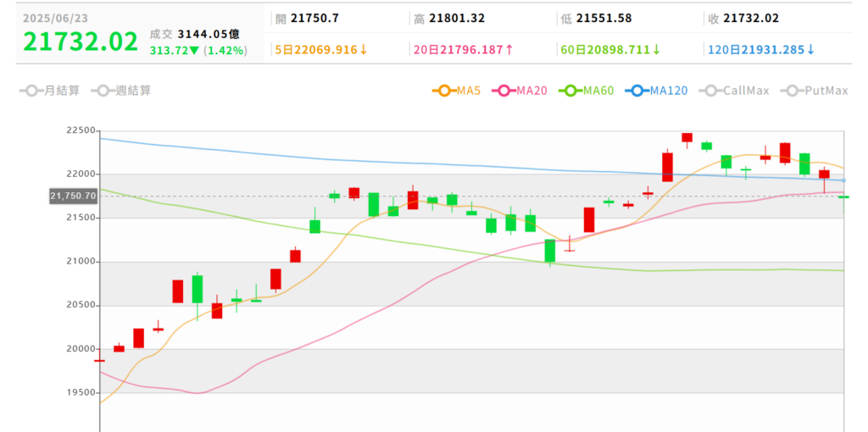The height and width of the screenshot is (432, 868).
Task: Click the 20000 y-axis label
Action: click(81, 349)
